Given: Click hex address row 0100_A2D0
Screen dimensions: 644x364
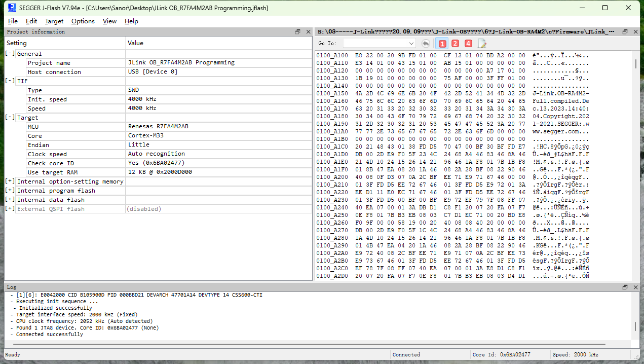Looking at the screenshot, I should 332,276.
